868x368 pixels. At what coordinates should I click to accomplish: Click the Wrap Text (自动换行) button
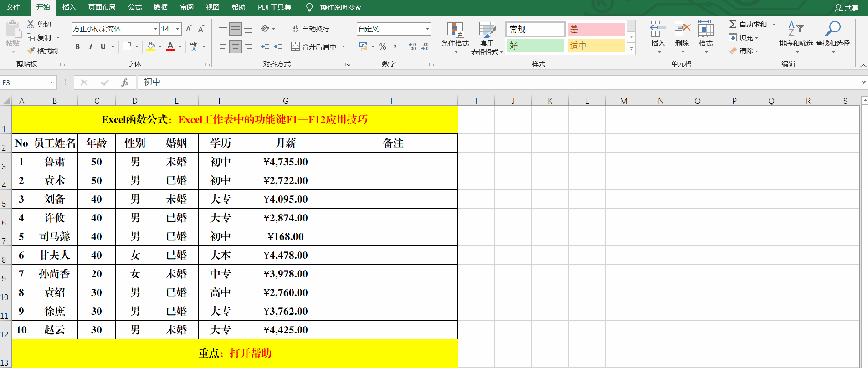tap(311, 29)
